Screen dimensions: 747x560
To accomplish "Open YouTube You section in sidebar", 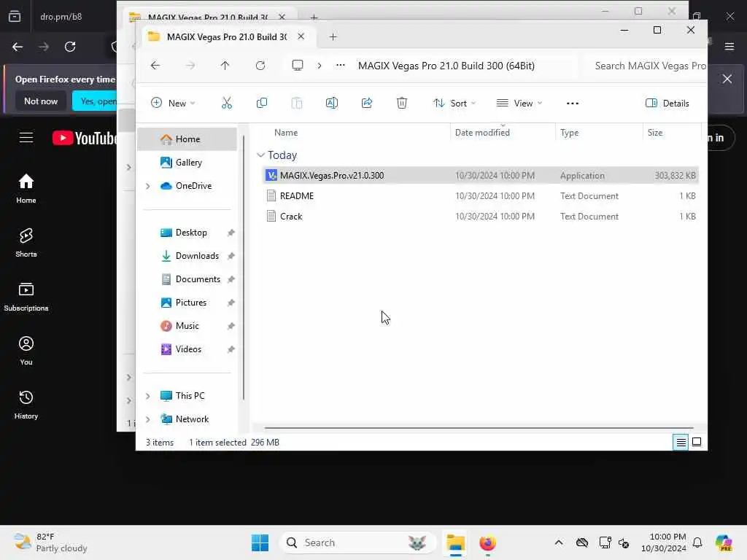I will 26,351.
